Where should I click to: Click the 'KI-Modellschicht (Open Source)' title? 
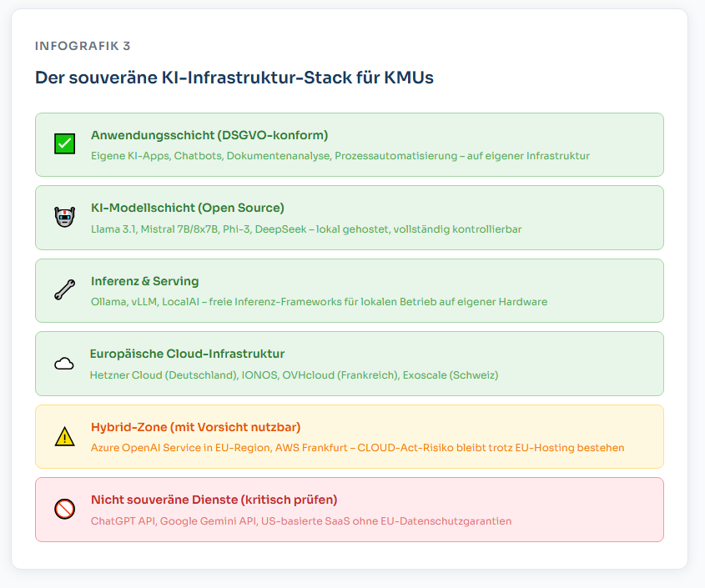click(x=187, y=208)
